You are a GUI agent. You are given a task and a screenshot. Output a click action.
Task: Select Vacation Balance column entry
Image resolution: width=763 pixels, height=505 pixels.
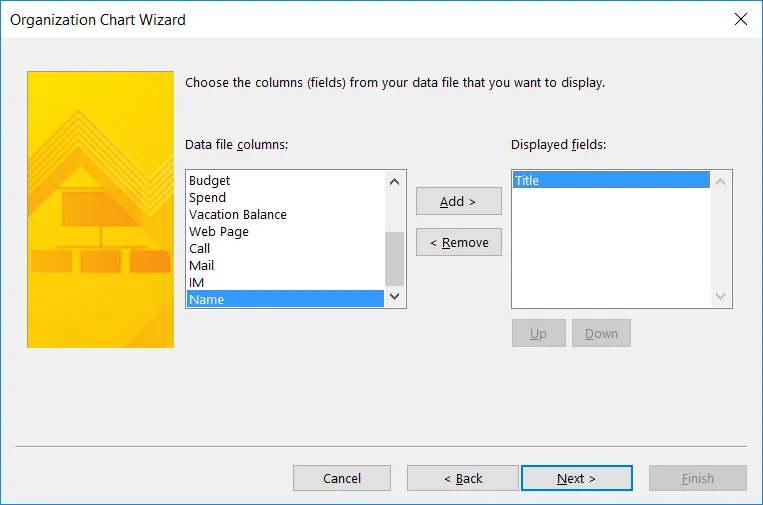click(285, 215)
